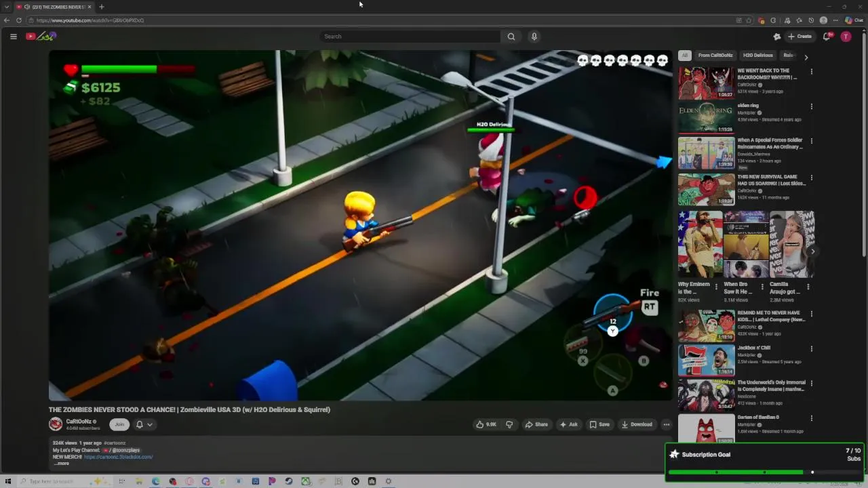This screenshot has height=488, width=868.
Task: Open the browser history clock icon
Action: (811, 20)
